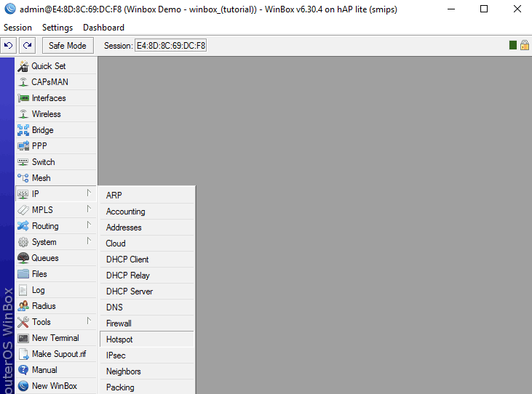The image size is (532, 394).
Task: Open Firewall from IP submenu
Action: pos(147,323)
